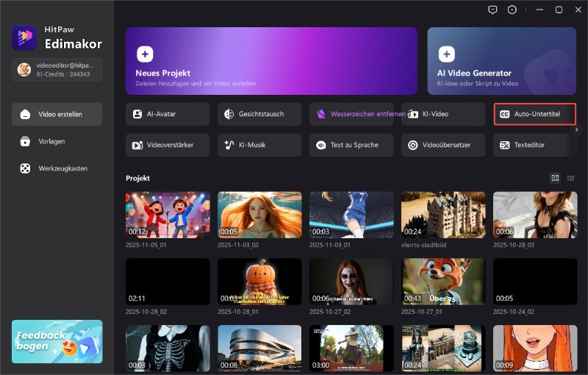The width and height of the screenshot is (588, 375).
Task: Click the Text zu Sprache icon
Action: tap(321, 145)
